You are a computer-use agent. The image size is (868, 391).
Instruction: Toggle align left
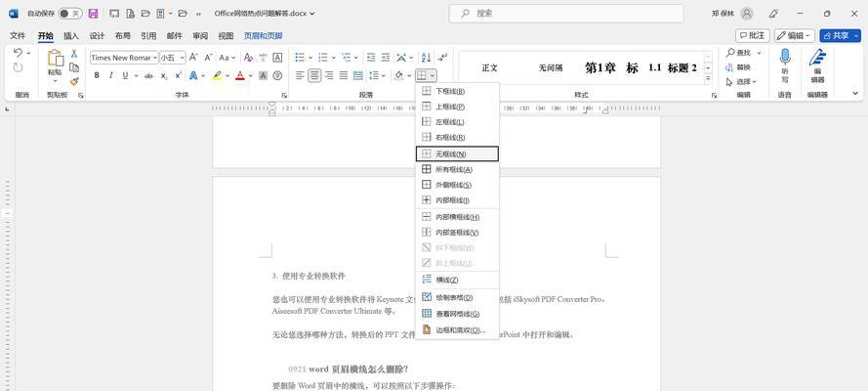coord(300,75)
